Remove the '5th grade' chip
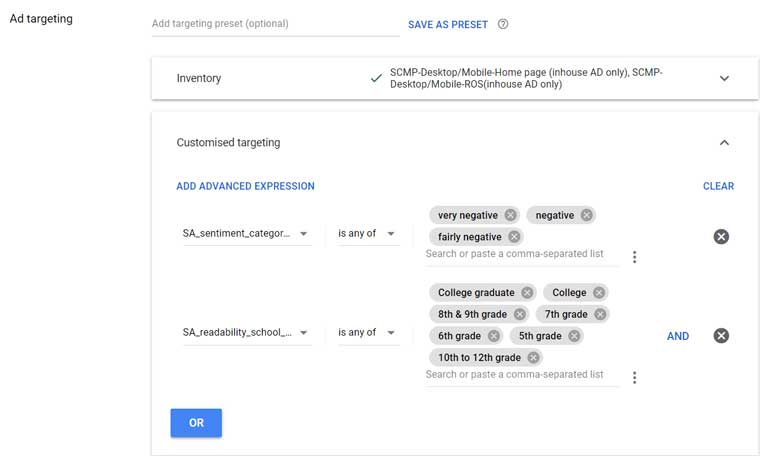 [574, 336]
